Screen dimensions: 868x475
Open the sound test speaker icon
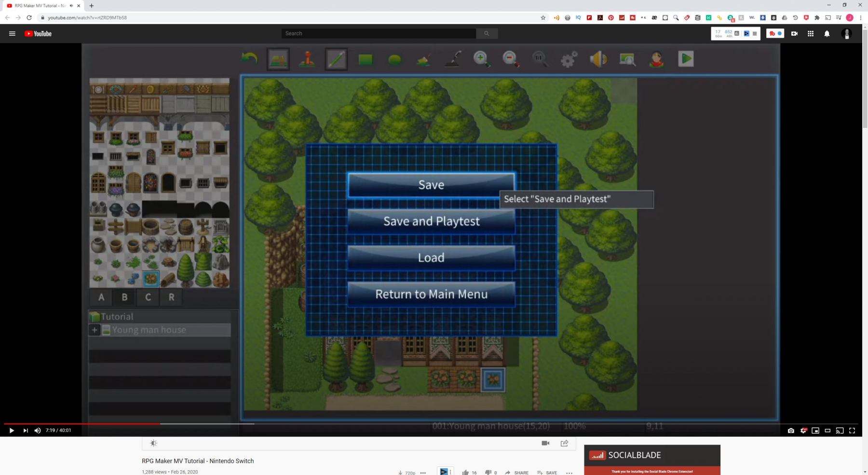[598, 59]
